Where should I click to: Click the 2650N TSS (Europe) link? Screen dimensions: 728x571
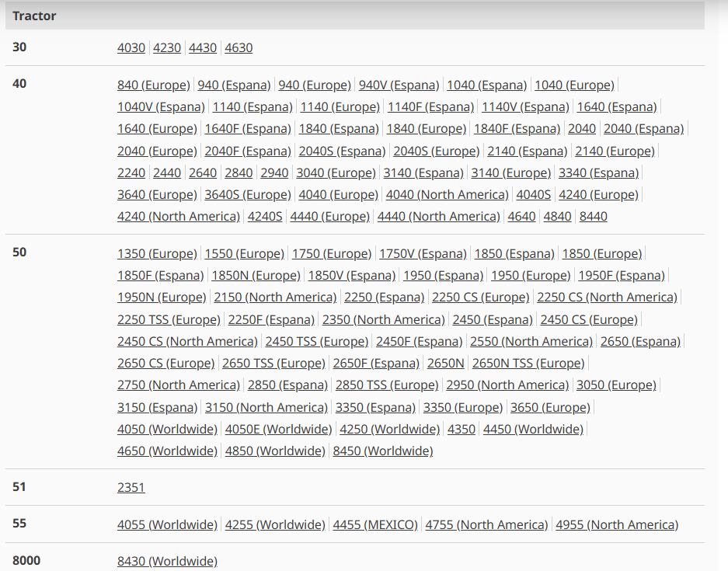click(x=528, y=363)
